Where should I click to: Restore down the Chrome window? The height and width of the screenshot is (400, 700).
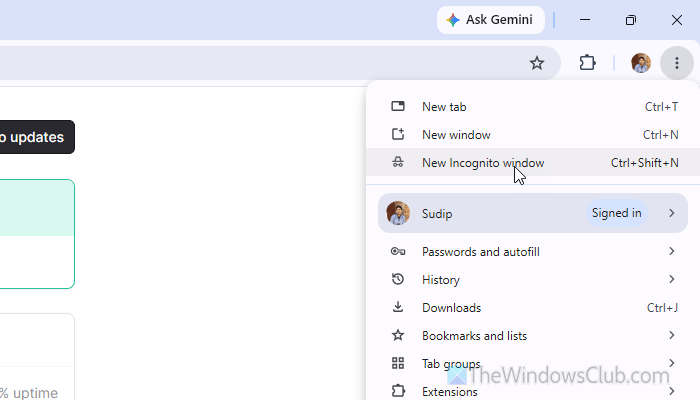coord(631,20)
